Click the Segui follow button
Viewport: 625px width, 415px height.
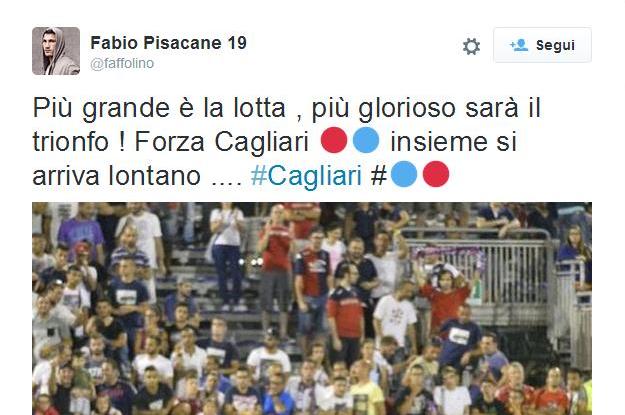tap(542, 45)
